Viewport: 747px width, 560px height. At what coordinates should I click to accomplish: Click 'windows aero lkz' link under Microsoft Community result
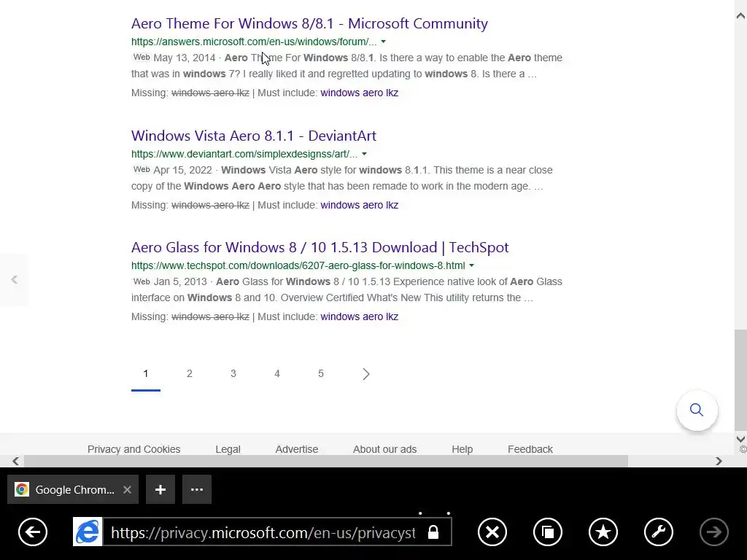(x=359, y=93)
